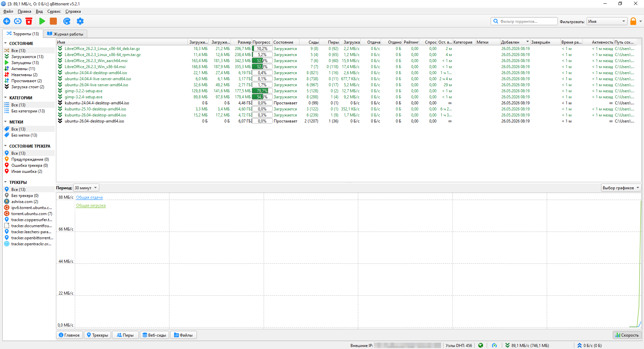Filter by Простаивают (2) status
This screenshot has width=644, height=349.
click(29, 81)
